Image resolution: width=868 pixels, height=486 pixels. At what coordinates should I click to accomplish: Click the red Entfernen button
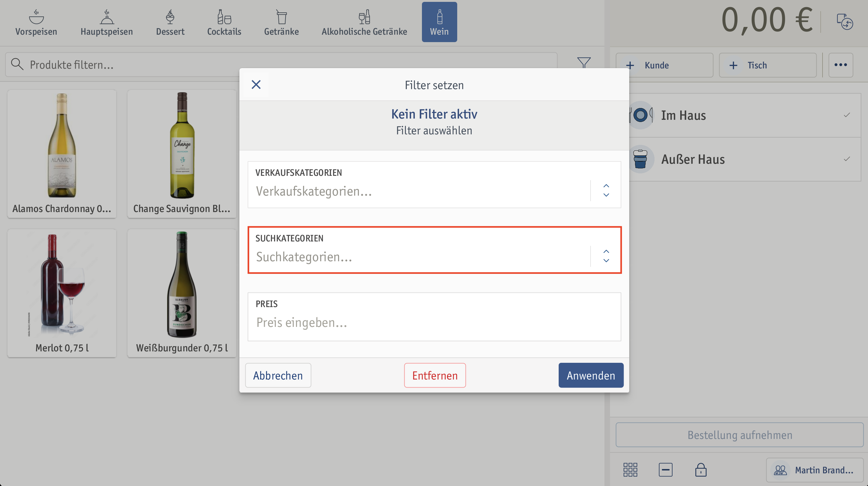click(435, 375)
